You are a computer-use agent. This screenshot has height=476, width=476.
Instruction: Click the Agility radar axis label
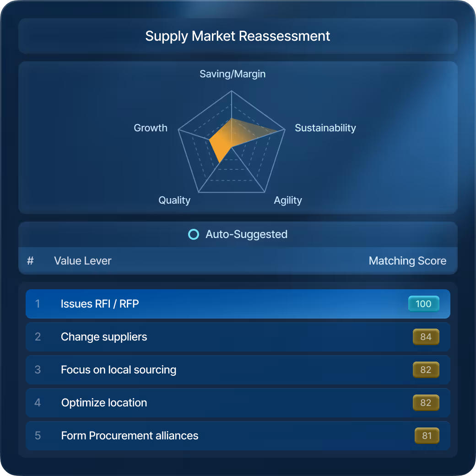coord(288,200)
